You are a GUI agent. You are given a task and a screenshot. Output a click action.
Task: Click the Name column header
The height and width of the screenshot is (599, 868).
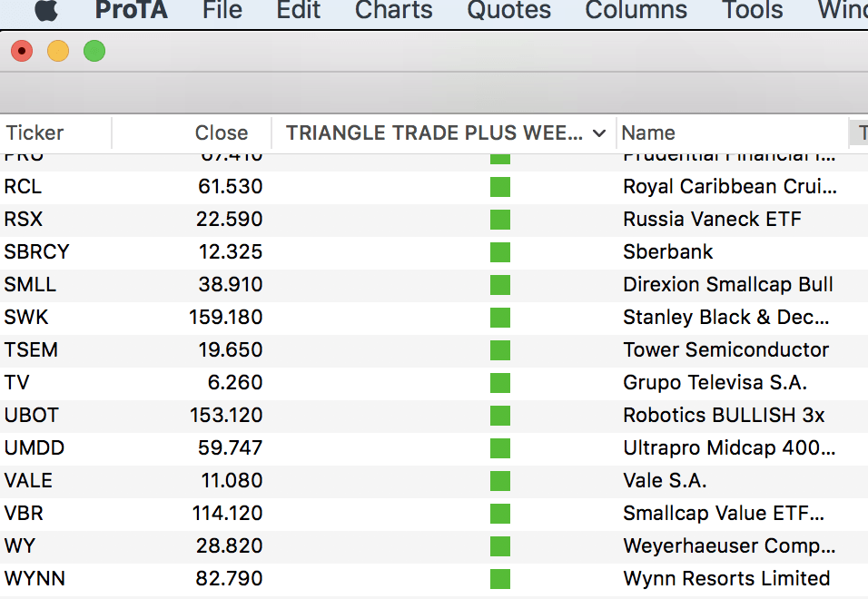click(648, 133)
